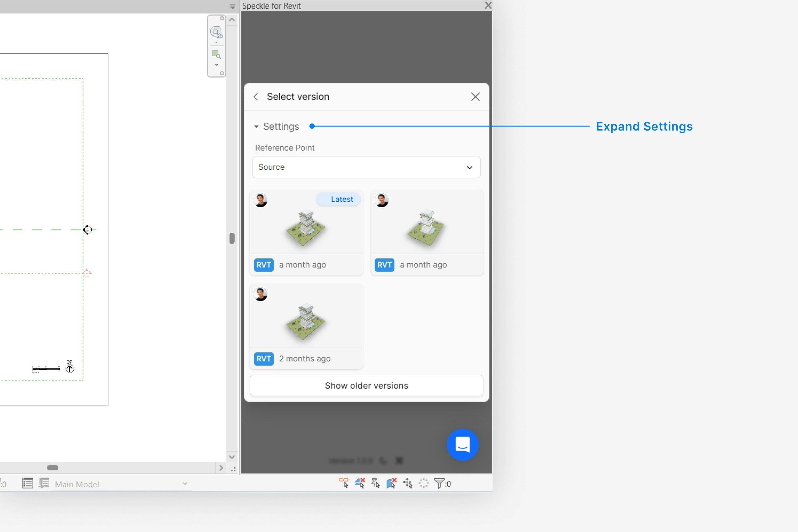Click Select Elements by Face icon
This screenshot has width=798, height=532.
pyautogui.click(x=391, y=483)
